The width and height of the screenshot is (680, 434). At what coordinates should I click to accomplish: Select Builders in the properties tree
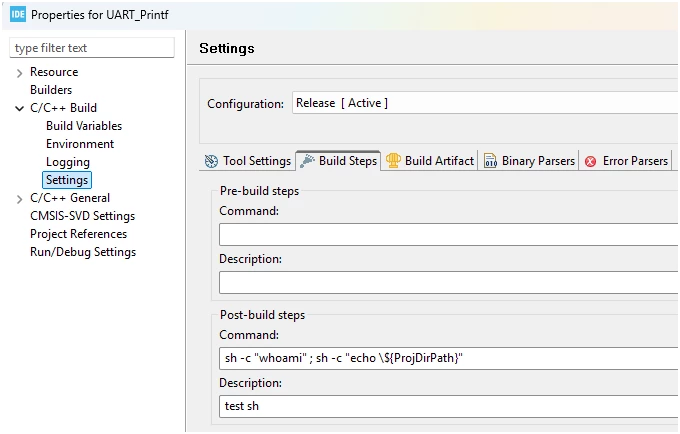[x=51, y=90]
